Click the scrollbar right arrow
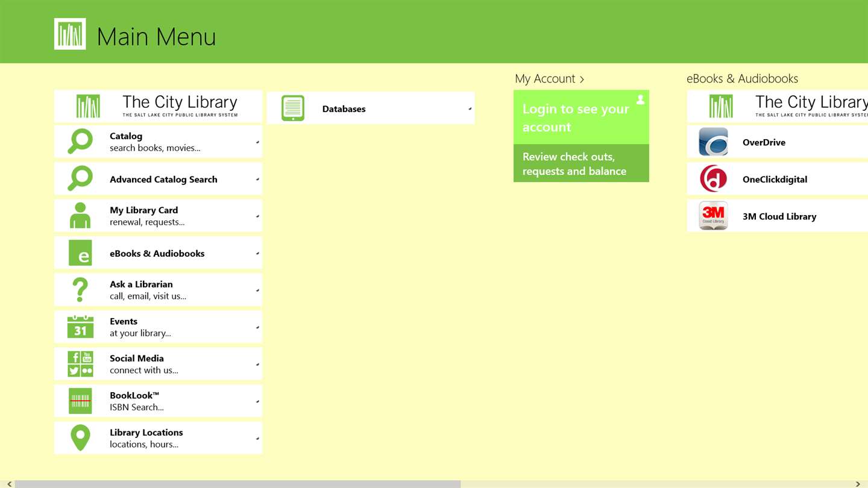Viewport: 868px width, 488px height. pyautogui.click(x=858, y=484)
